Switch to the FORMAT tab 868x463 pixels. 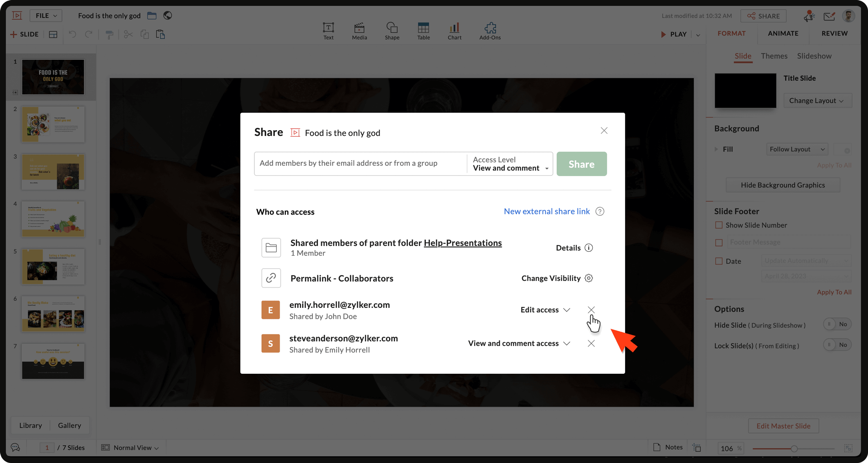pos(731,34)
